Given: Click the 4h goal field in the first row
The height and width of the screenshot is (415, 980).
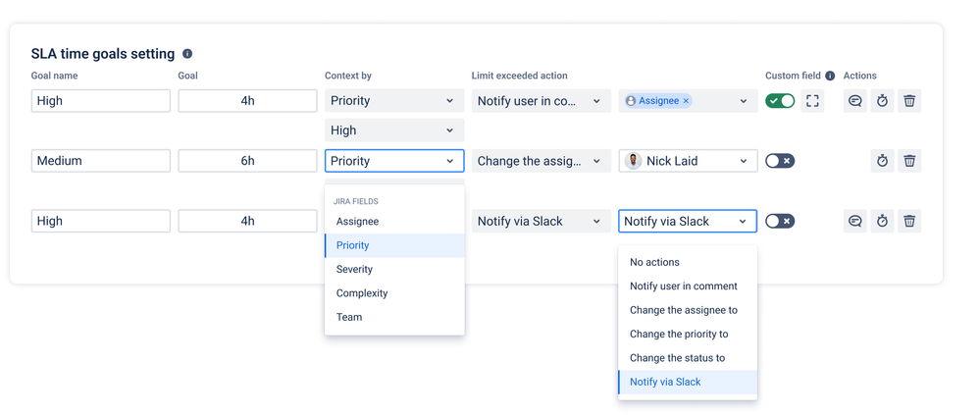Looking at the screenshot, I should pyautogui.click(x=247, y=101).
